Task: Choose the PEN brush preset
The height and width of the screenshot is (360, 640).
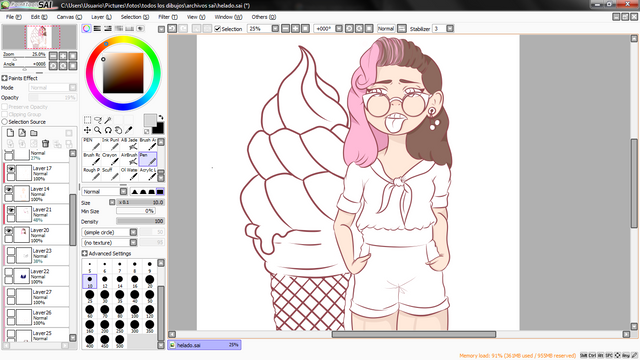Action: (91, 144)
